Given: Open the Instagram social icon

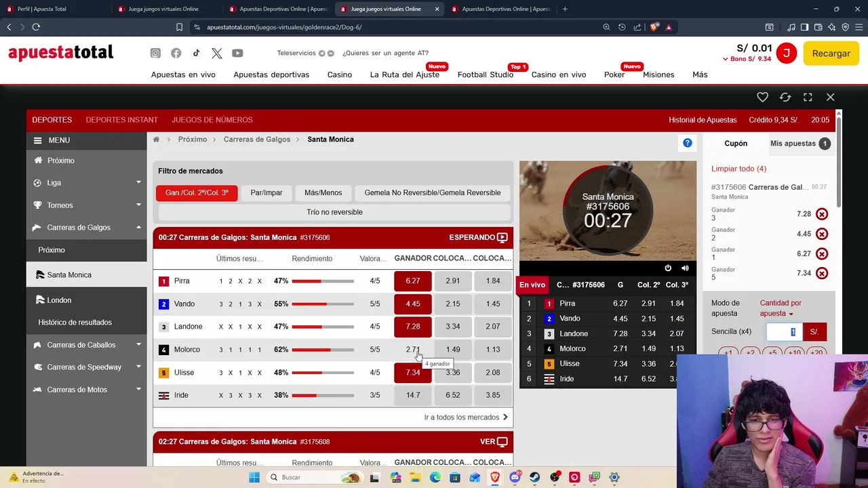Looking at the screenshot, I should click(x=155, y=53).
